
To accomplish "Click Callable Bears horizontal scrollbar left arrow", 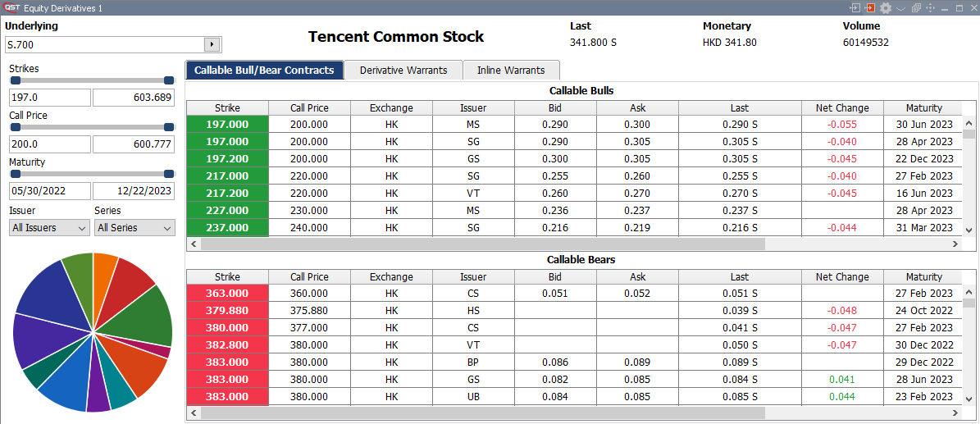I will click(193, 413).
